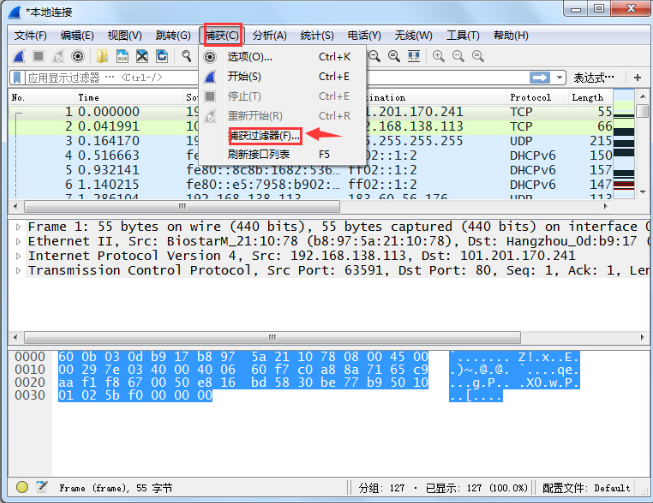Click the blue shark fin start capture toolbar icon
Image resolution: width=653 pixels, height=503 pixels.
coord(19,56)
